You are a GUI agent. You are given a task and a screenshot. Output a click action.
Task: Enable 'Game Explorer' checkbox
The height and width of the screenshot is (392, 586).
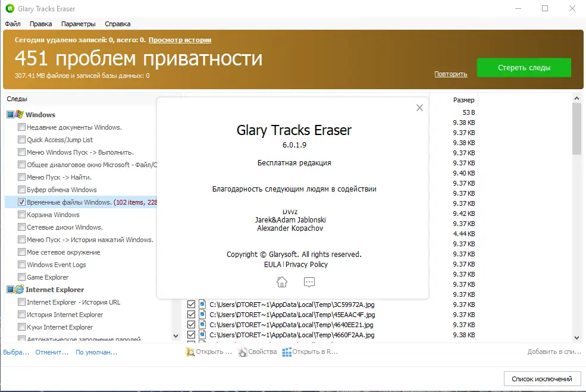(21, 277)
